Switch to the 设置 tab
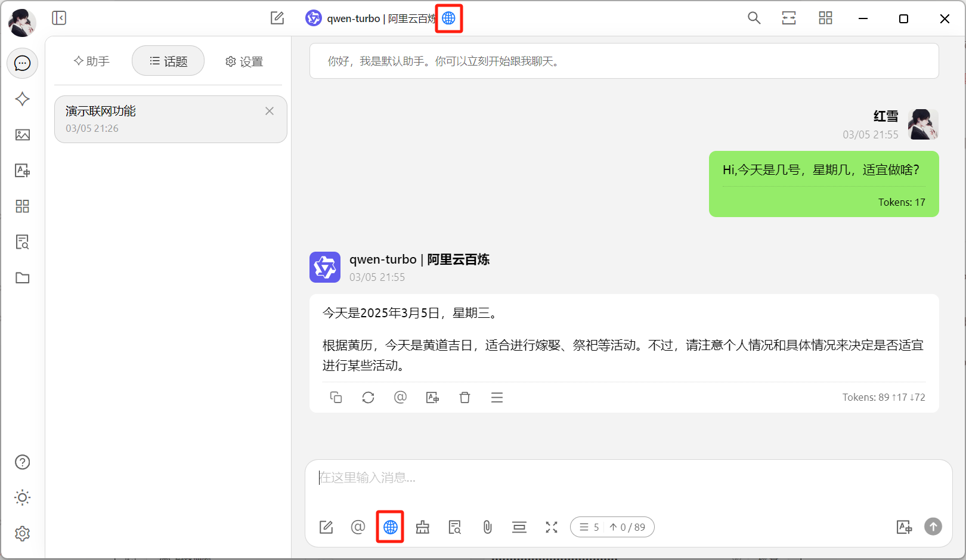This screenshot has height=560, width=966. 244,61
